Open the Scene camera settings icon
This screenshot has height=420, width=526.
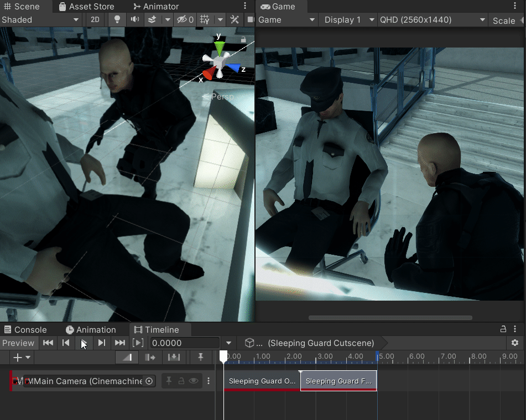point(250,20)
